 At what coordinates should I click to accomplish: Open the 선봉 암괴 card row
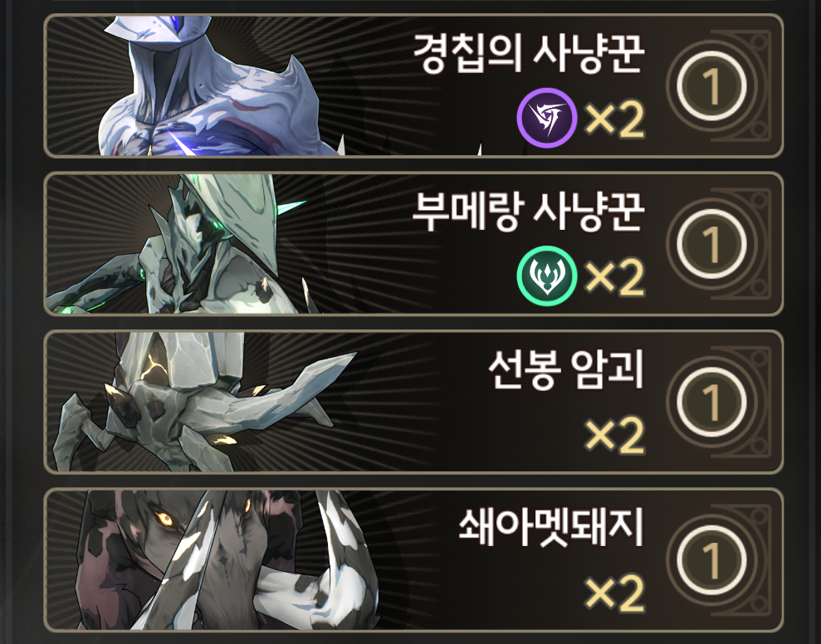coord(413,402)
